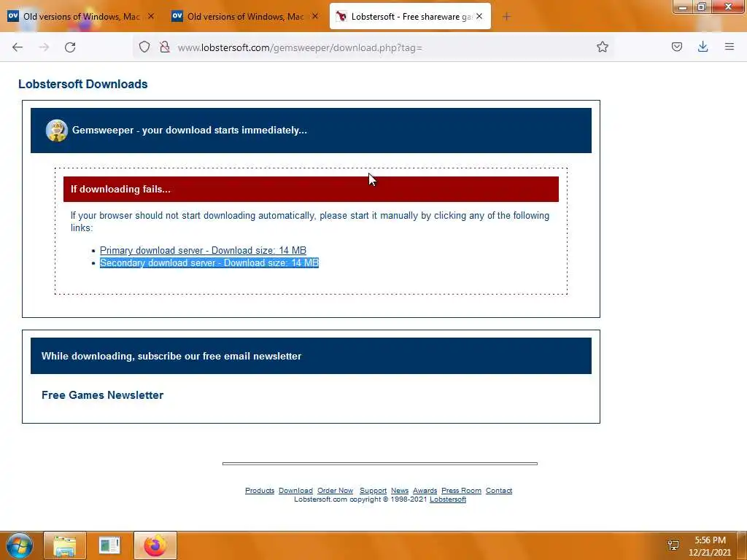The height and width of the screenshot is (560, 747).
Task: Open the Download footer link
Action: point(295,491)
